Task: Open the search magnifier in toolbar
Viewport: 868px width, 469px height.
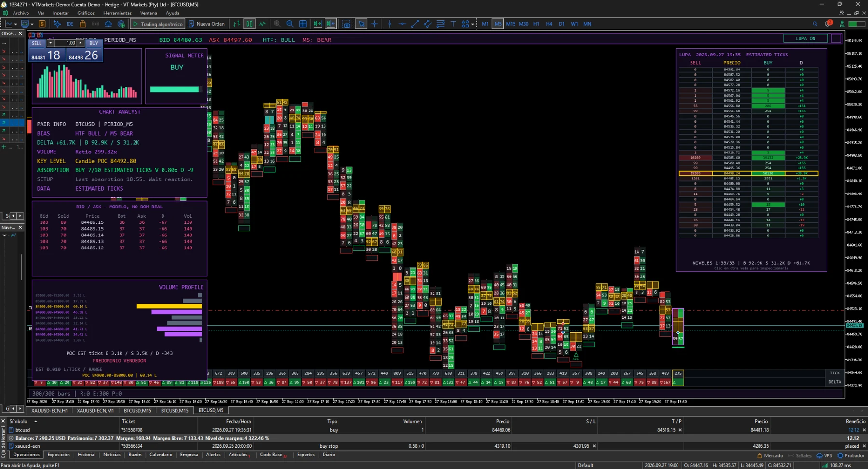Action: pos(815,24)
